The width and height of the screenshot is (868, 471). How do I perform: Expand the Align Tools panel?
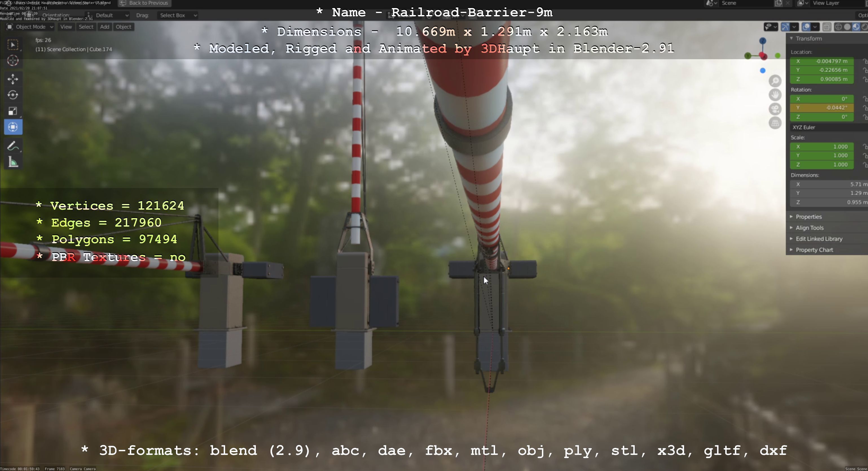point(809,228)
